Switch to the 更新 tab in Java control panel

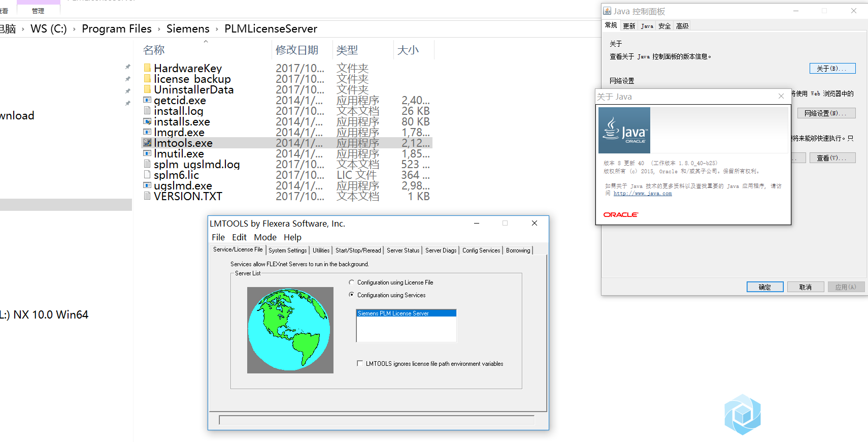coord(629,26)
